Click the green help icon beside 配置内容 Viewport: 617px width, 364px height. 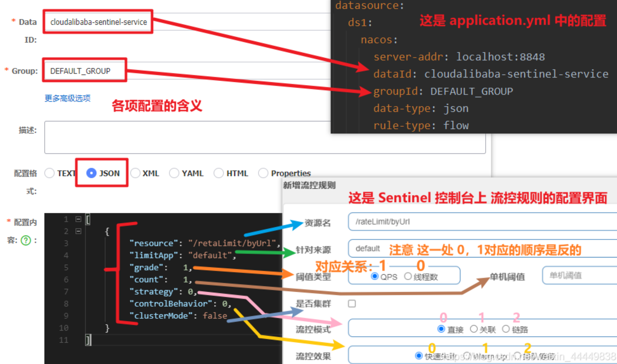26,240
